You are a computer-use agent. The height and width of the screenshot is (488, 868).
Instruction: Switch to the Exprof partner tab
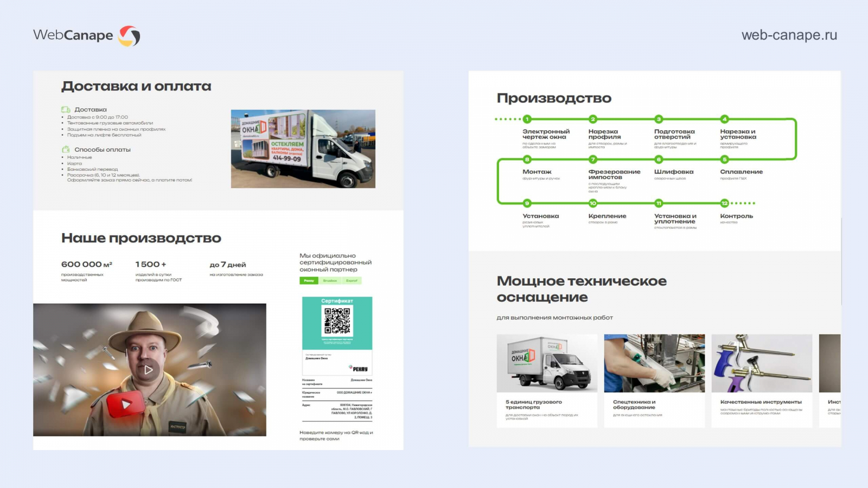[352, 280]
